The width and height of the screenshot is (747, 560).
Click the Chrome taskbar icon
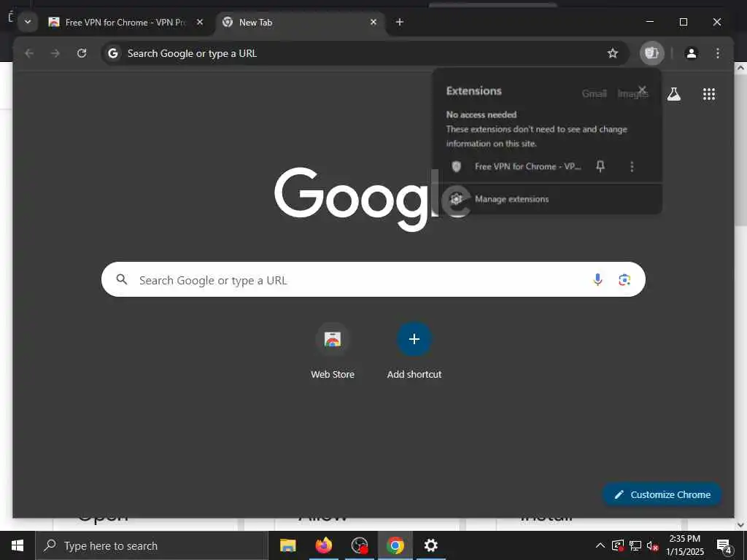click(x=395, y=545)
